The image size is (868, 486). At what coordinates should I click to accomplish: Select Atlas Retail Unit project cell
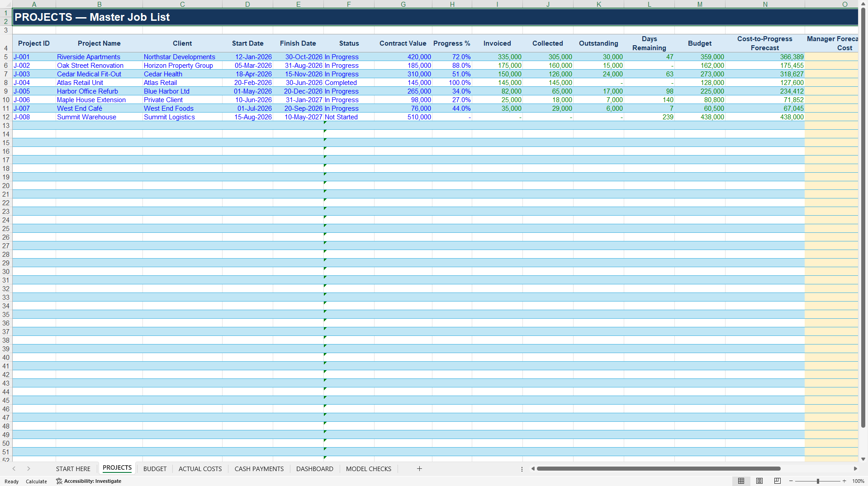99,83
